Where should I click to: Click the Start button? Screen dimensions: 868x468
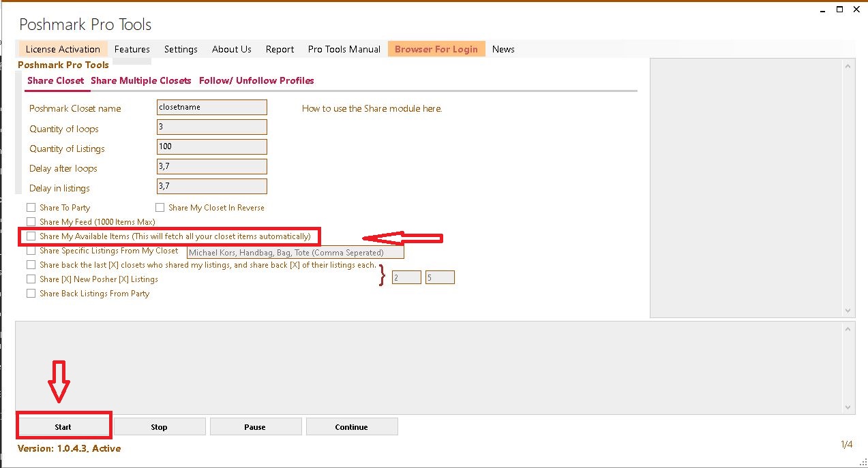(x=63, y=427)
